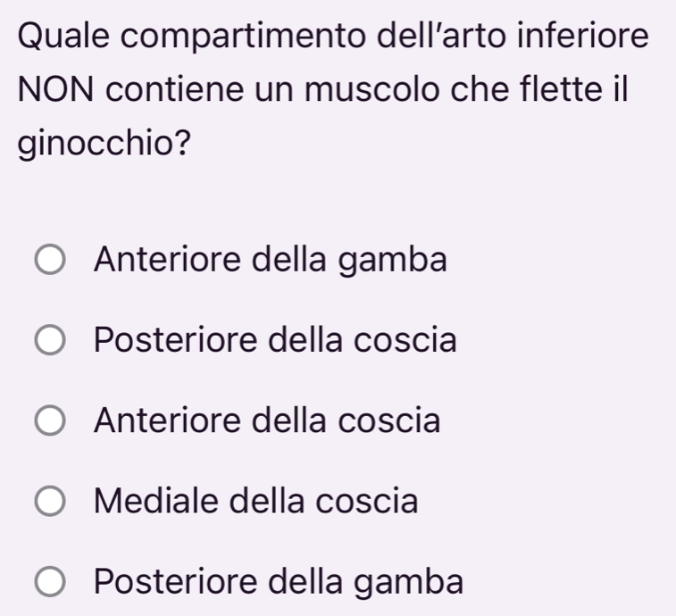Click the "Mediale della coscia" answer label
Viewport: 676px width, 616px height.
pyautogui.click(x=255, y=500)
